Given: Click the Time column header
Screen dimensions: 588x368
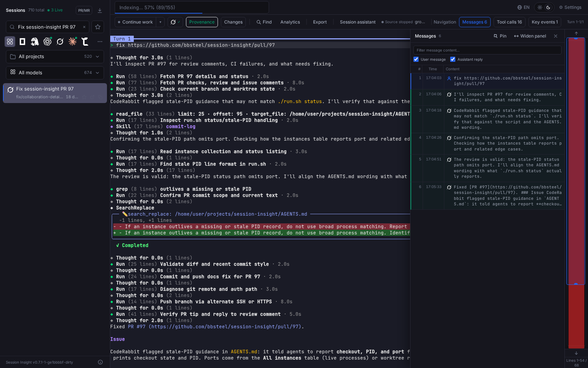Looking at the screenshot, I should (x=433, y=69).
